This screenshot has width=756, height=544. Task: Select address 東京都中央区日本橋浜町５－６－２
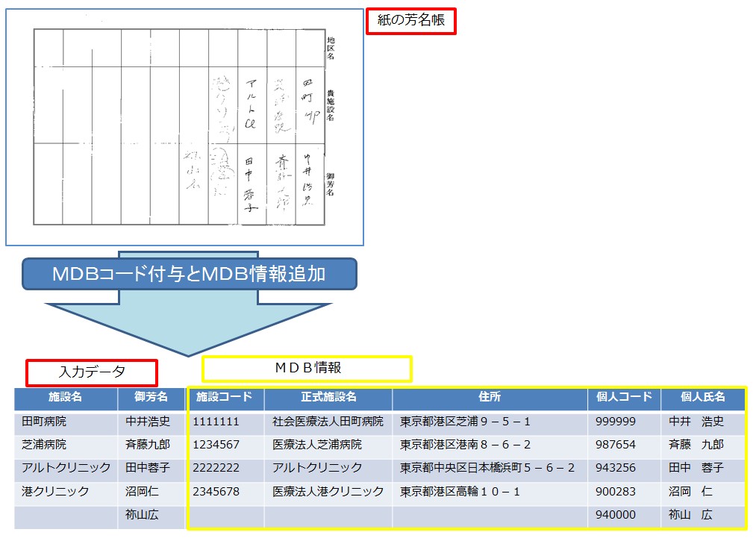[x=487, y=469]
